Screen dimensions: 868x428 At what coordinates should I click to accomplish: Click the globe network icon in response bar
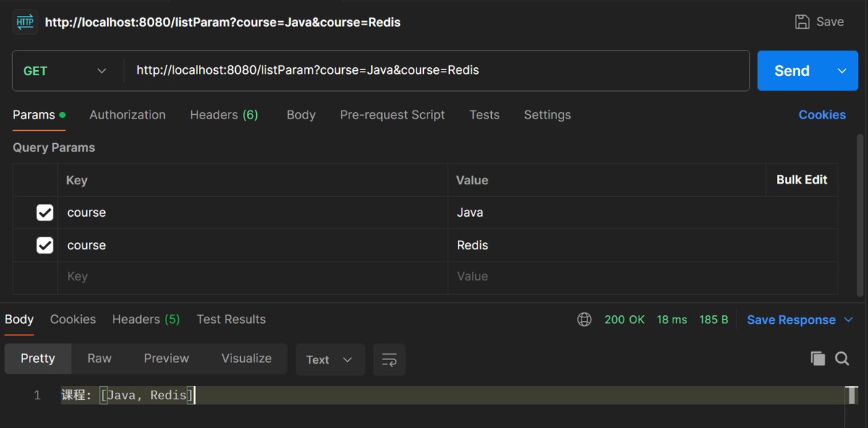click(584, 320)
